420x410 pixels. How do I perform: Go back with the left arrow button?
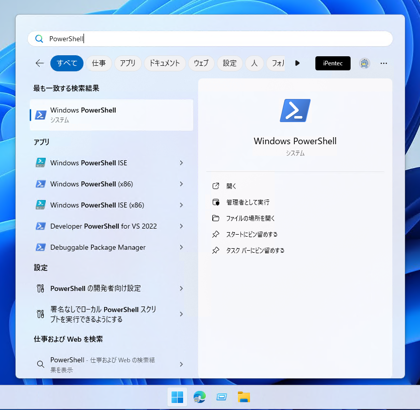[40, 63]
